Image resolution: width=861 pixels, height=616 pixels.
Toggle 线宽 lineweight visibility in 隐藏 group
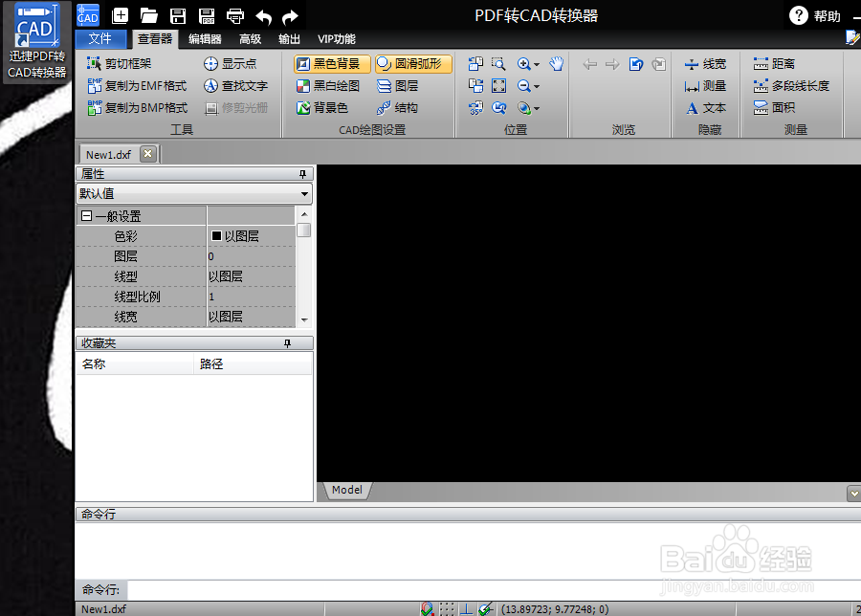[x=705, y=63]
